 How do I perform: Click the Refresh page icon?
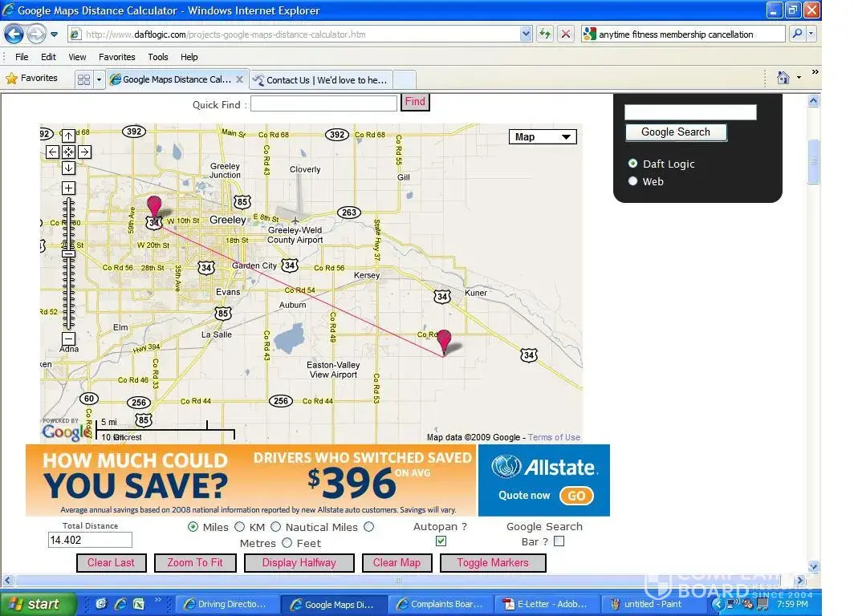coord(545,34)
